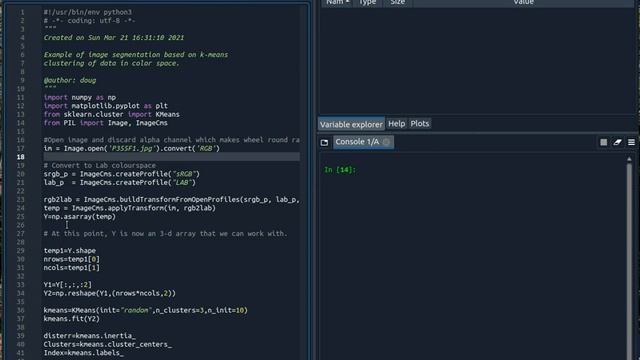Click the 'temp1=Y.shape' line

click(x=70, y=251)
